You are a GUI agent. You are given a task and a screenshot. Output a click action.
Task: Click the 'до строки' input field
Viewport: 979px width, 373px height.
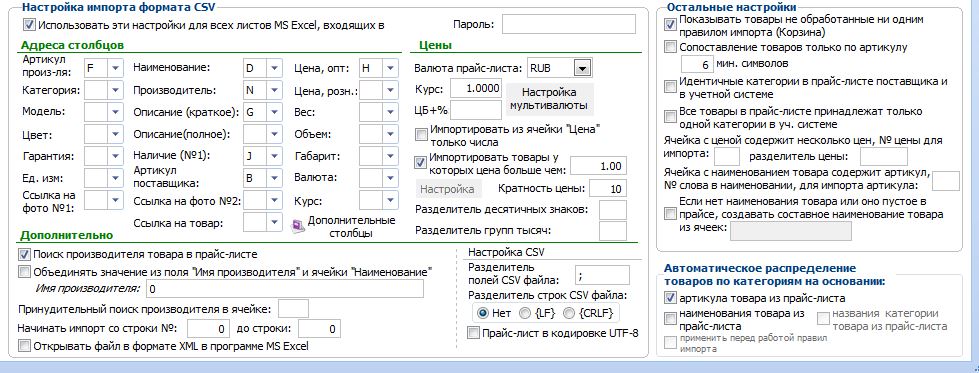click(x=319, y=328)
